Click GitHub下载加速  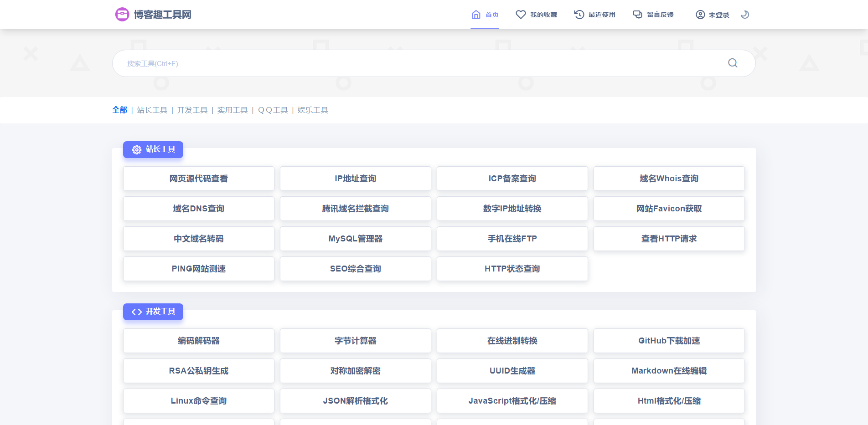(x=669, y=340)
